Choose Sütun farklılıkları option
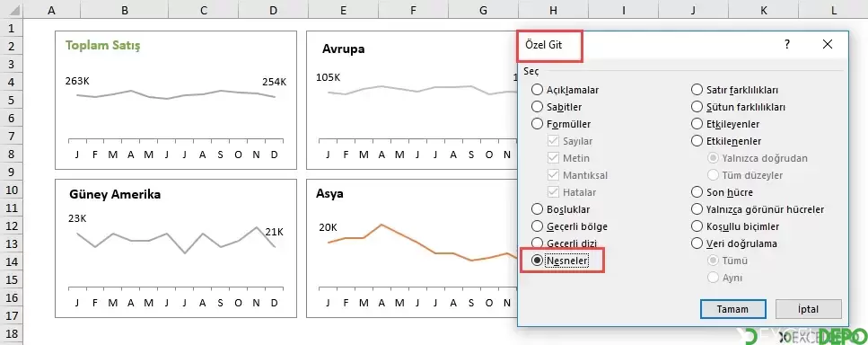Image resolution: width=868 pixels, height=345 pixels. (739, 107)
